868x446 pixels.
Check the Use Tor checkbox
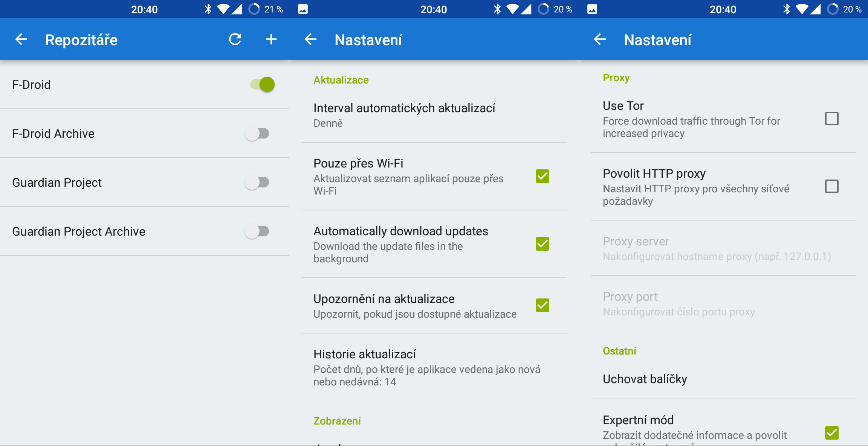click(831, 119)
